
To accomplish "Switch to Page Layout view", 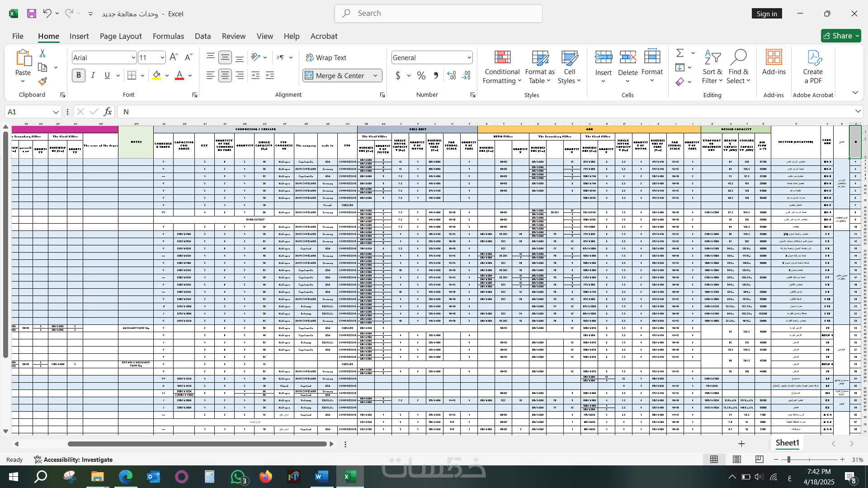I will [x=736, y=460].
